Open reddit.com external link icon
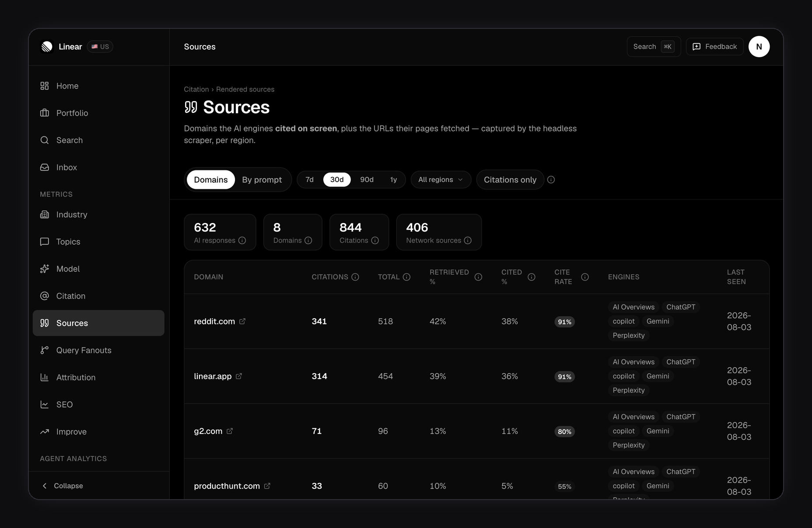 [x=242, y=321]
